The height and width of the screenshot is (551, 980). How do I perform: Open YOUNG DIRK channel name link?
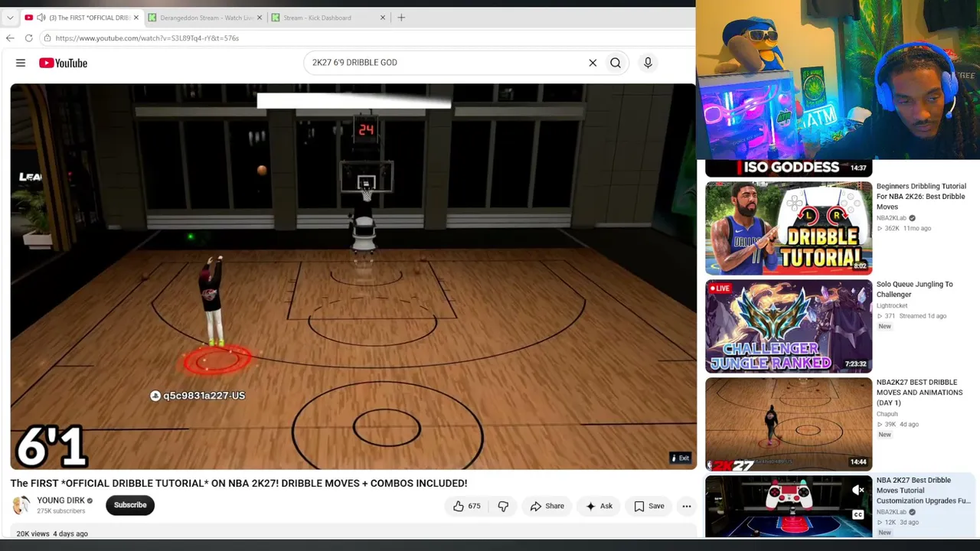click(61, 500)
